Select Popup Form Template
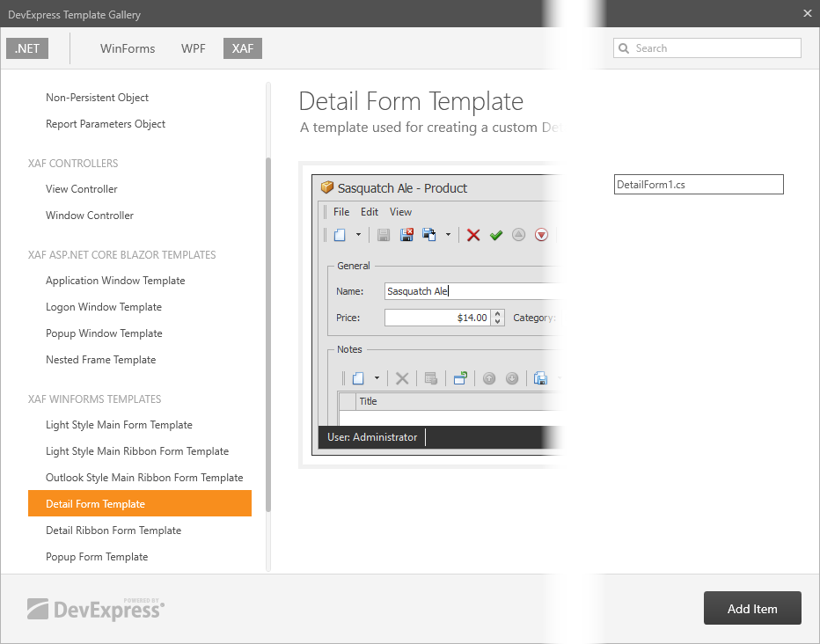 97,557
